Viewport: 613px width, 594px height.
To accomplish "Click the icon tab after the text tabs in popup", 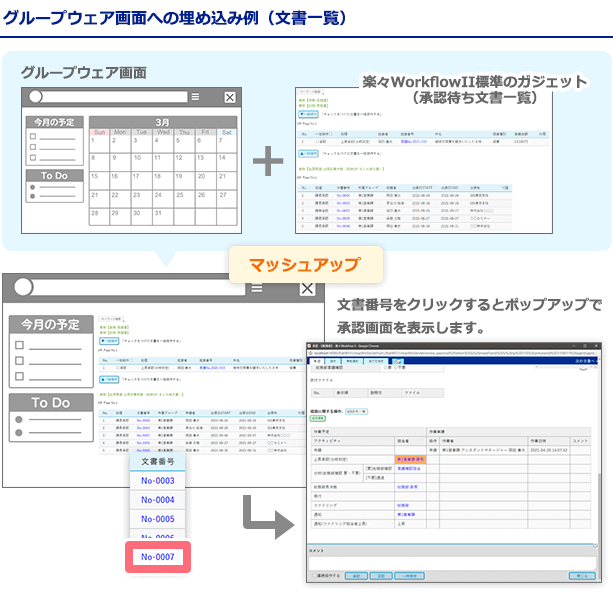I will pyautogui.click(x=398, y=361).
